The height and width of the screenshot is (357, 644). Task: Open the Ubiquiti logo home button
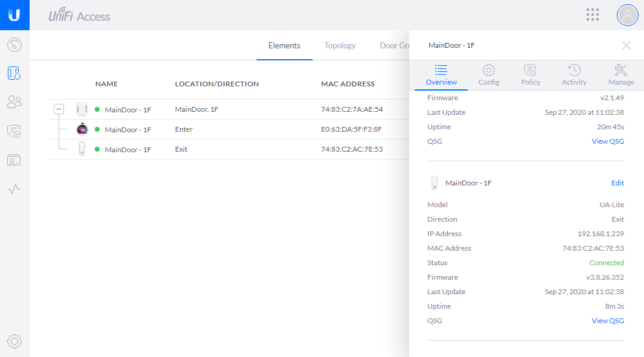coord(14,15)
